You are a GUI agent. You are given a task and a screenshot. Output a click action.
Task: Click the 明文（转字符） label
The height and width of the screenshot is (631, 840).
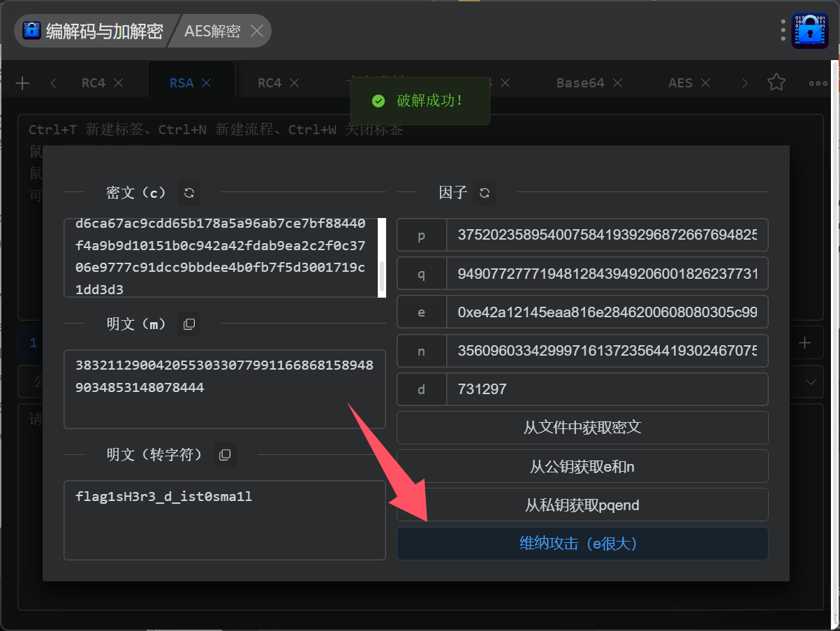(155, 455)
